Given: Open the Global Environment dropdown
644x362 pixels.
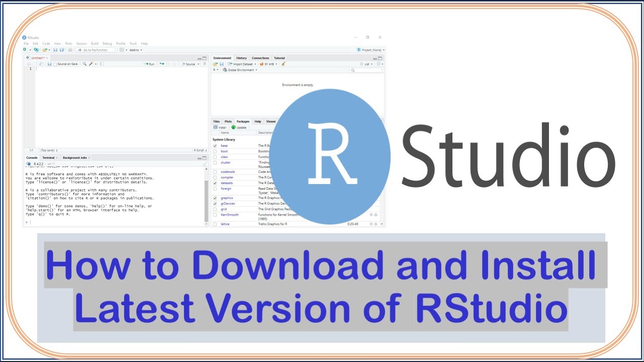Looking at the screenshot, I should click(x=240, y=70).
